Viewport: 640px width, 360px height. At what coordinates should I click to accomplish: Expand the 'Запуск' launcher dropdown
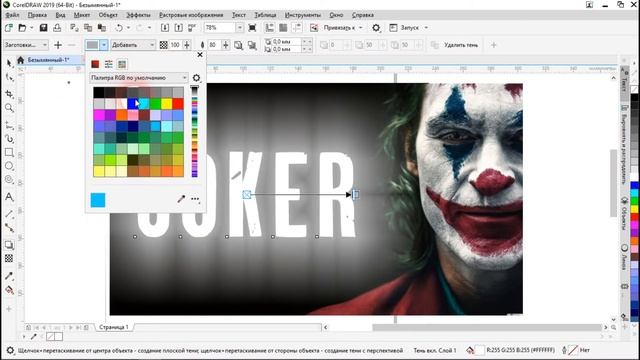[x=426, y=28]
